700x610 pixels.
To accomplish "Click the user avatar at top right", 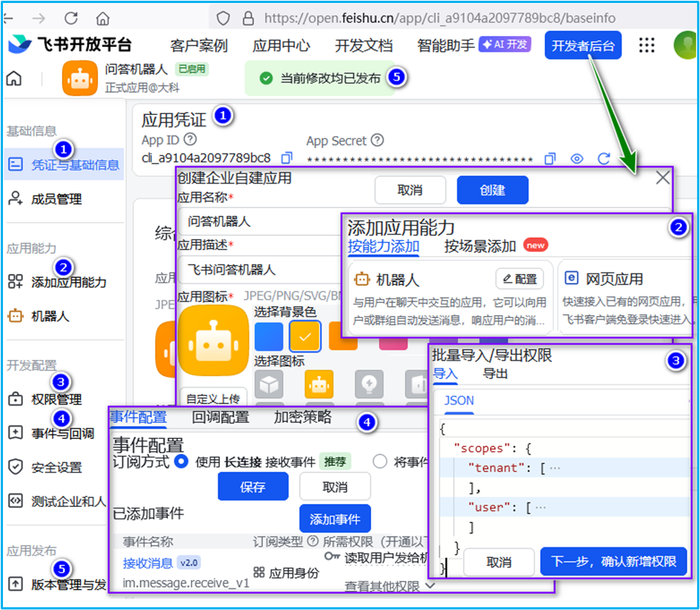I will pyautogui.click(x=685, y=45).
